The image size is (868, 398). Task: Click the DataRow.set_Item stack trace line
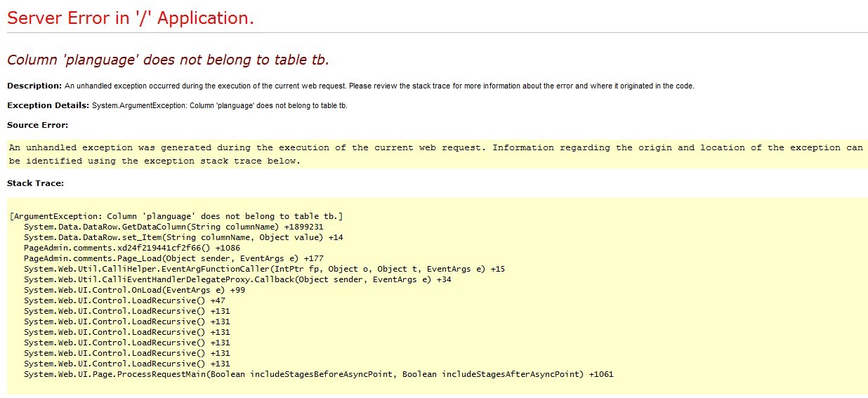(x=183, y=237)
